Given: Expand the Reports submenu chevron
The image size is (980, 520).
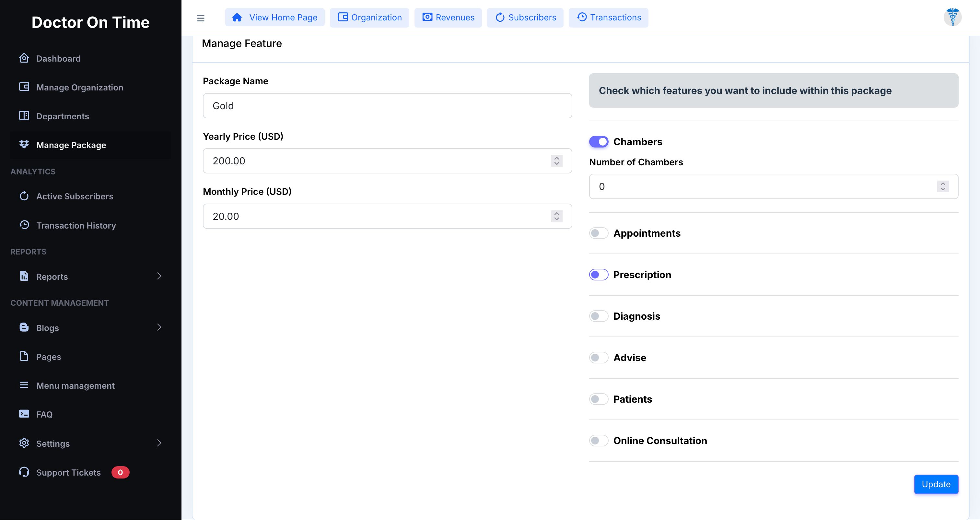Looking at the screenshot, I should 159,276.
